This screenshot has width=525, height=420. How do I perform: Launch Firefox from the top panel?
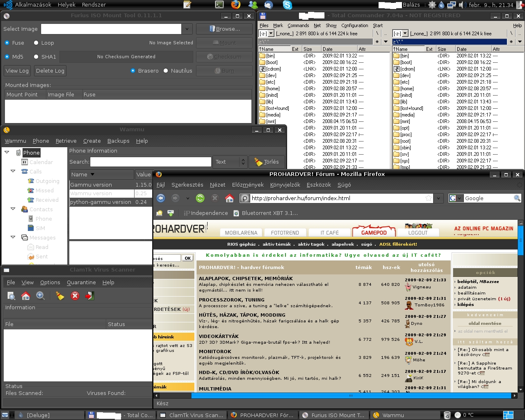(x=235, y=5)
